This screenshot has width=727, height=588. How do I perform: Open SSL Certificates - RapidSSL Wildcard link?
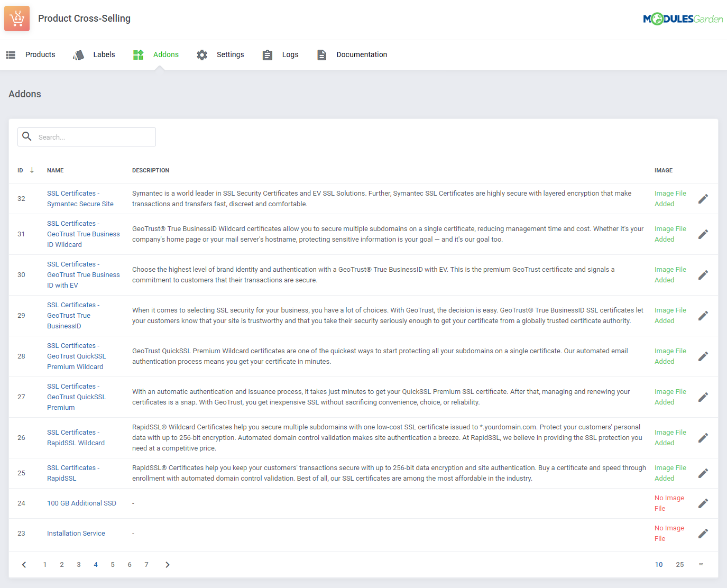pyautogui.click(x=76, y=438)
